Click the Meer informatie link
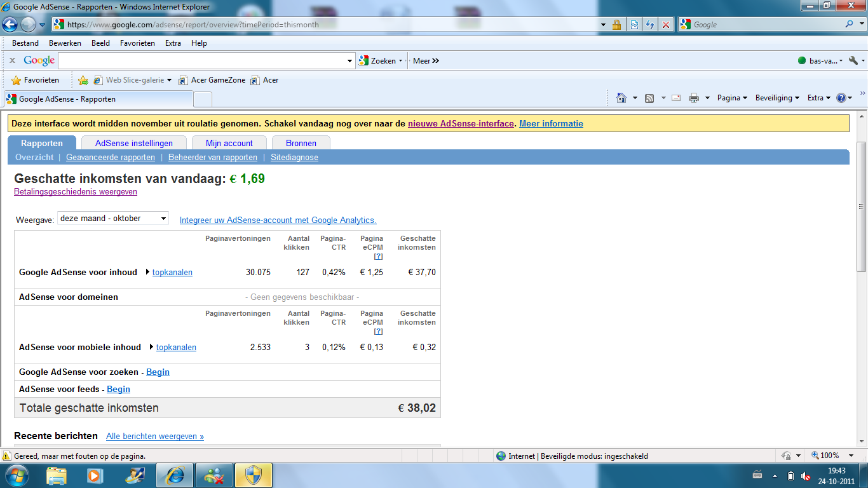The height and width of the screenshot is (488, 868). tap(551, 124)
